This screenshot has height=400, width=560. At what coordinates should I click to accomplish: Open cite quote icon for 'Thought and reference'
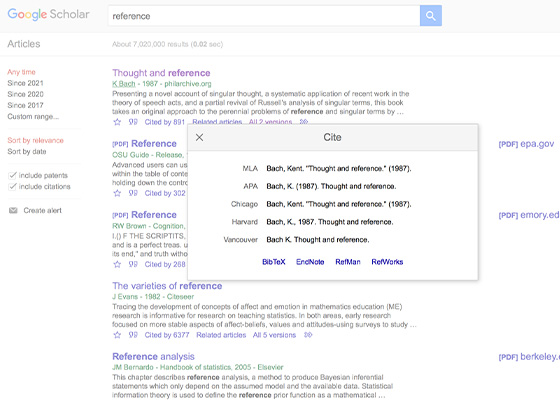tap(133, 122)
